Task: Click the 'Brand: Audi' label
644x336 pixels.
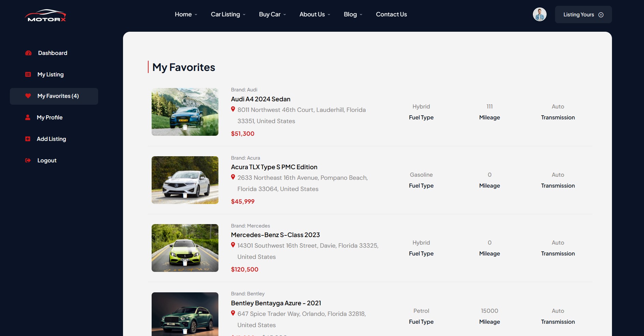Action: pyautogui.click(x=244, y=90)
